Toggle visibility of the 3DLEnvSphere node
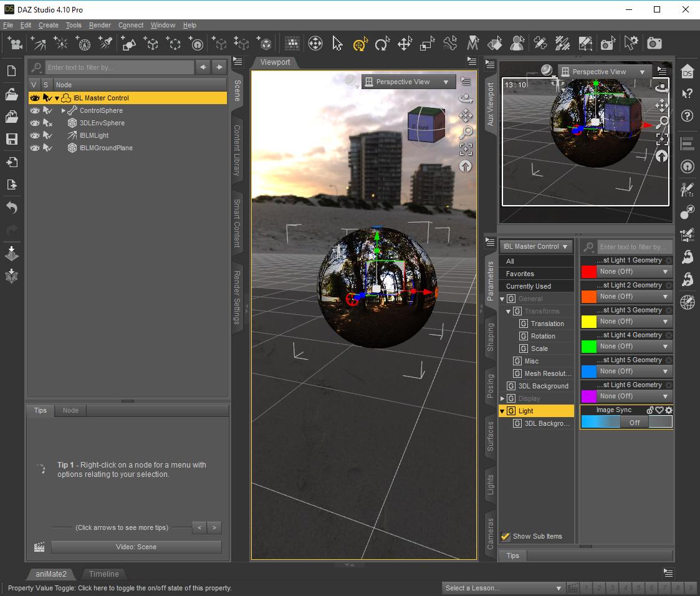Viewport: 700px width, 596px height. point(35,123)
